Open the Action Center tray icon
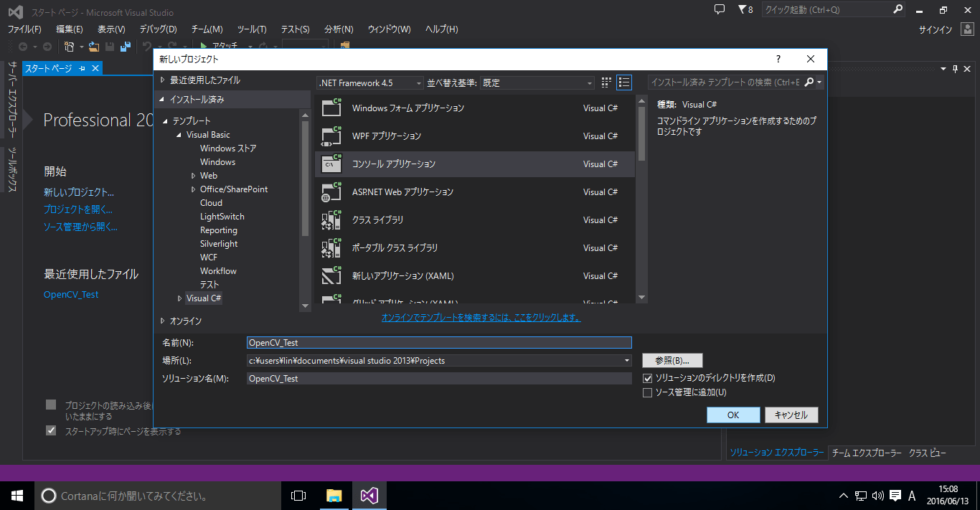This screenshot has width=980, height=510. point(895,496)
